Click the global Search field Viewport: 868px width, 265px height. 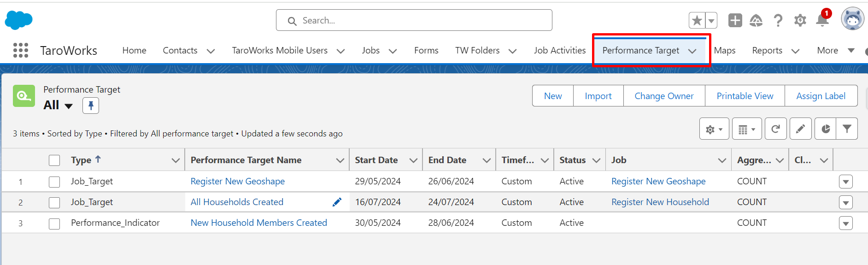pos(414,20)
